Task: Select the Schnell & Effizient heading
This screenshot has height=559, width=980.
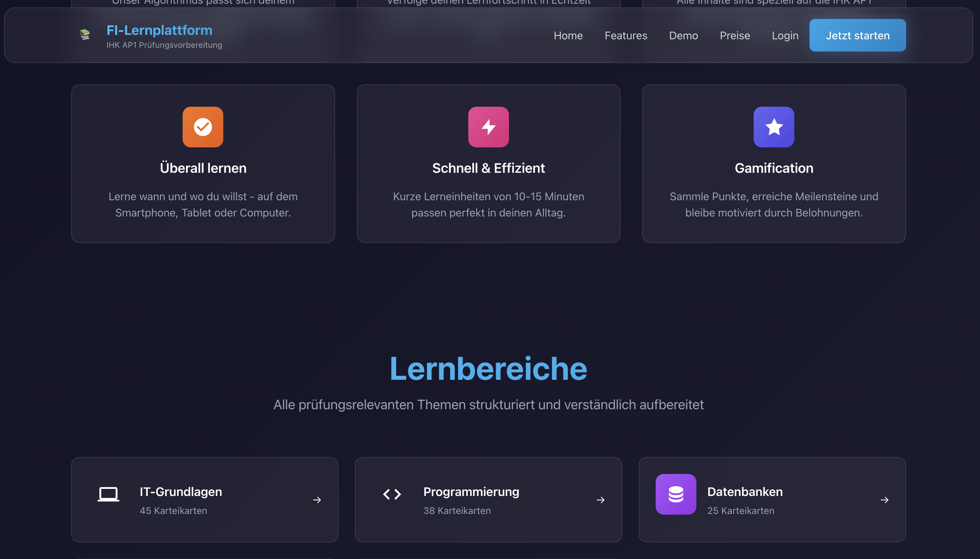Action: point(488,168)
